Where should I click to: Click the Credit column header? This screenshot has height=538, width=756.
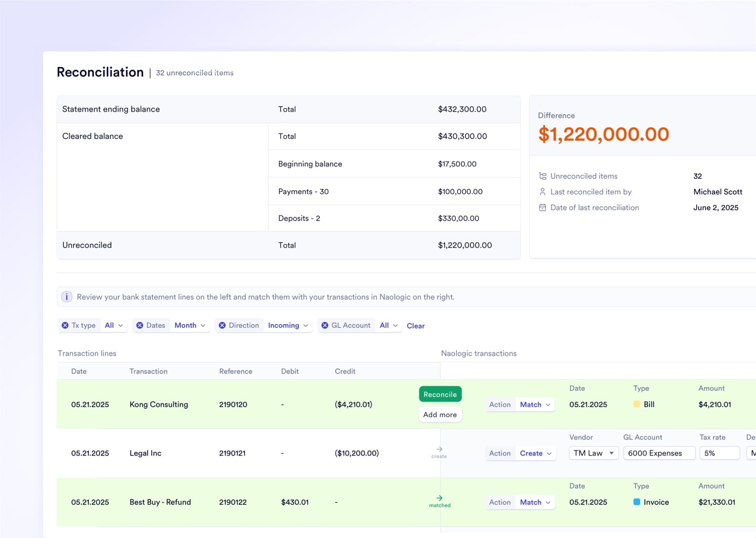click(345, 371)
